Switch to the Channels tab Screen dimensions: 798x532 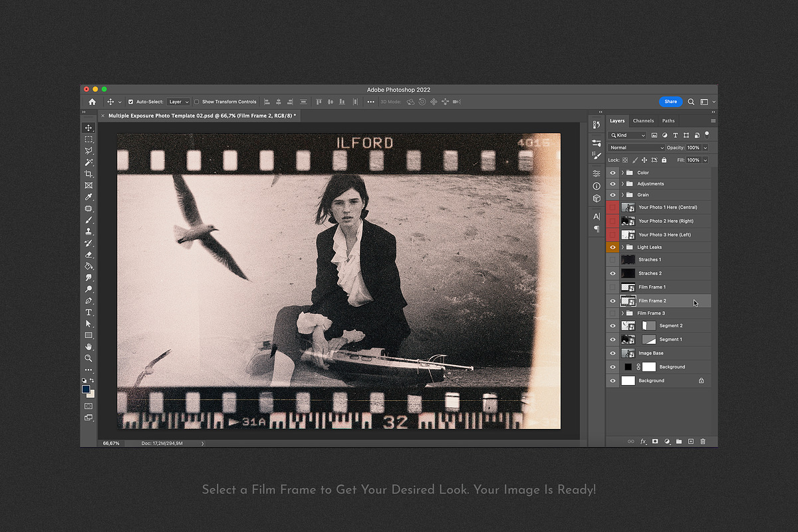(643, 121)
